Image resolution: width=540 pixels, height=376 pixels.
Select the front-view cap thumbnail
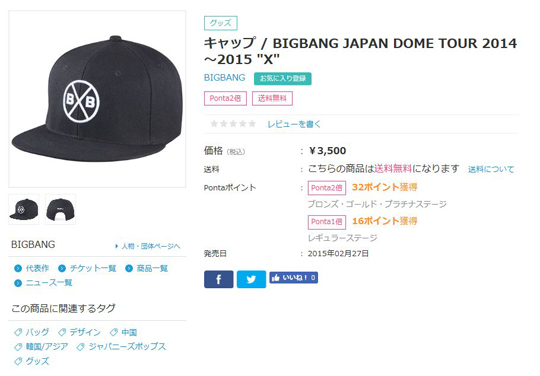click(24, 209)
